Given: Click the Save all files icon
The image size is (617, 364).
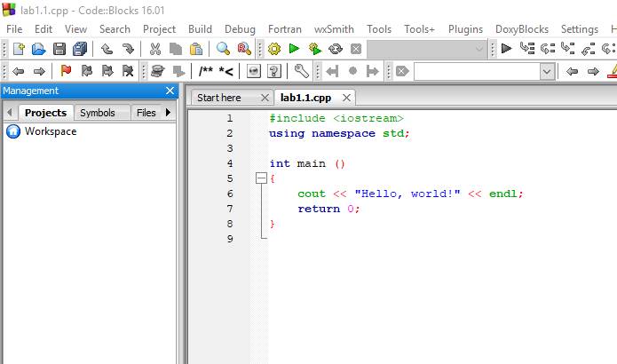Looking at the screenshot, I should pos(80,49).
